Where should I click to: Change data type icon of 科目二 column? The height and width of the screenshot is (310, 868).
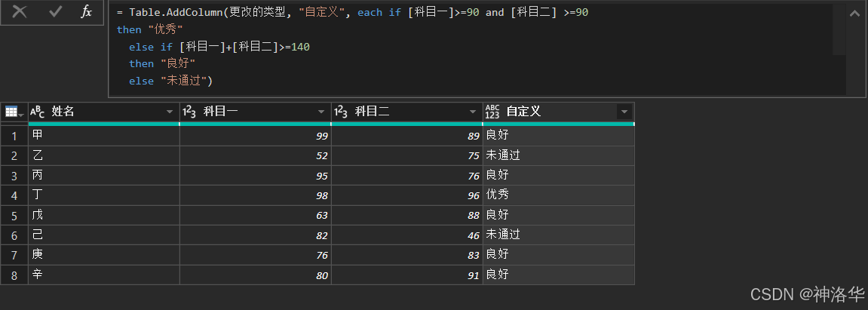coord(341,112)
